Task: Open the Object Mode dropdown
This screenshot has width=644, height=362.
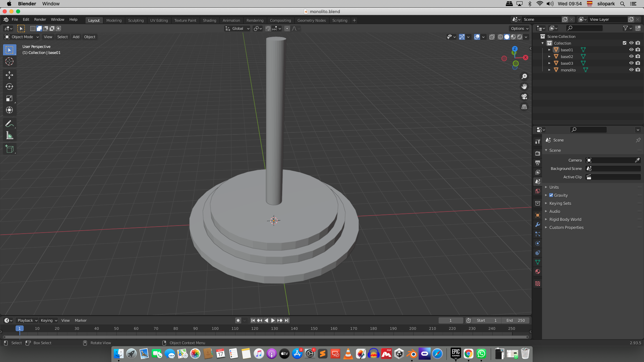Action: pyautogui.click(x=22, y=37)
